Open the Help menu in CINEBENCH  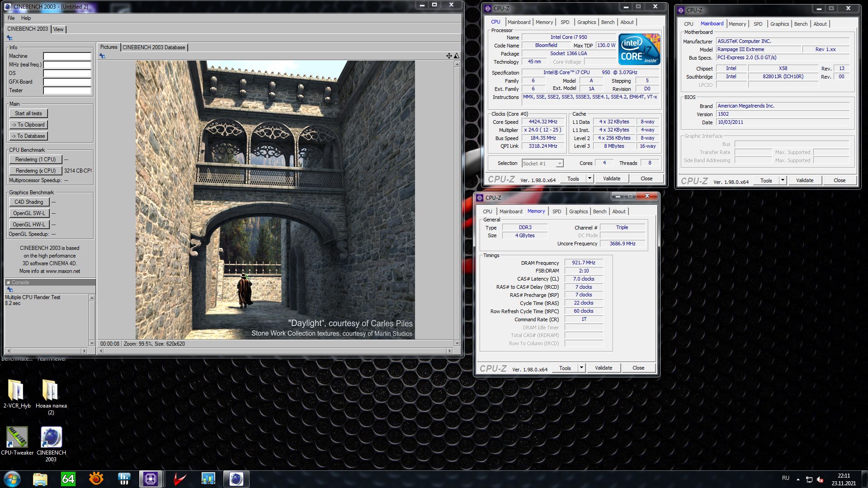(26, 18)
